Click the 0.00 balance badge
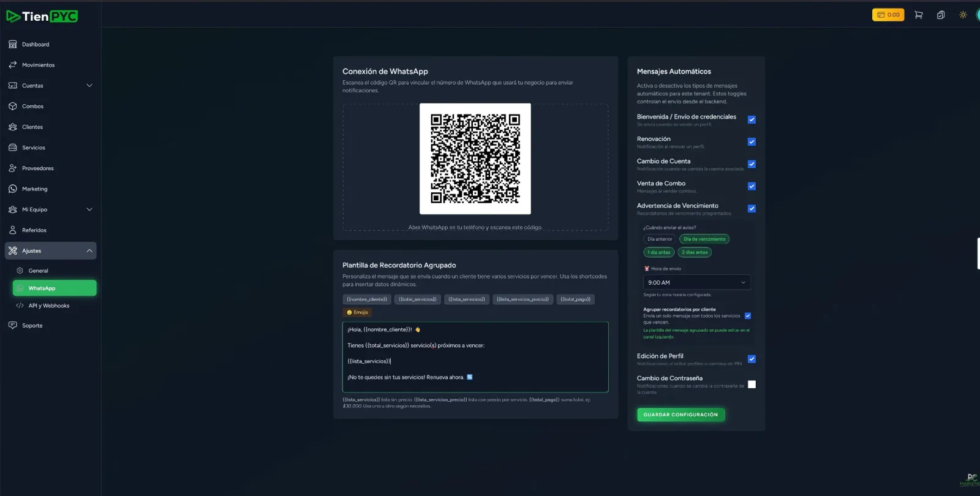Viewport: 980px width, 496px height. click(x=888, y=15)
